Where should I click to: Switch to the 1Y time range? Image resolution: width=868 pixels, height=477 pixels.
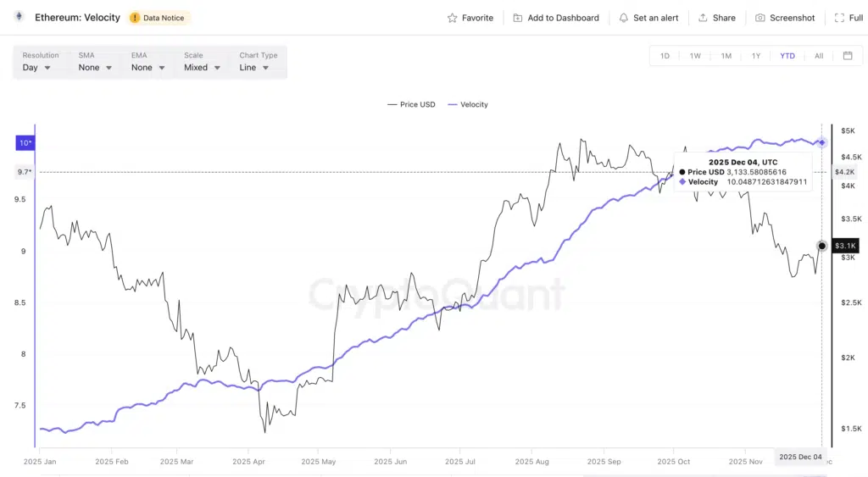click(x=756, y=56)
